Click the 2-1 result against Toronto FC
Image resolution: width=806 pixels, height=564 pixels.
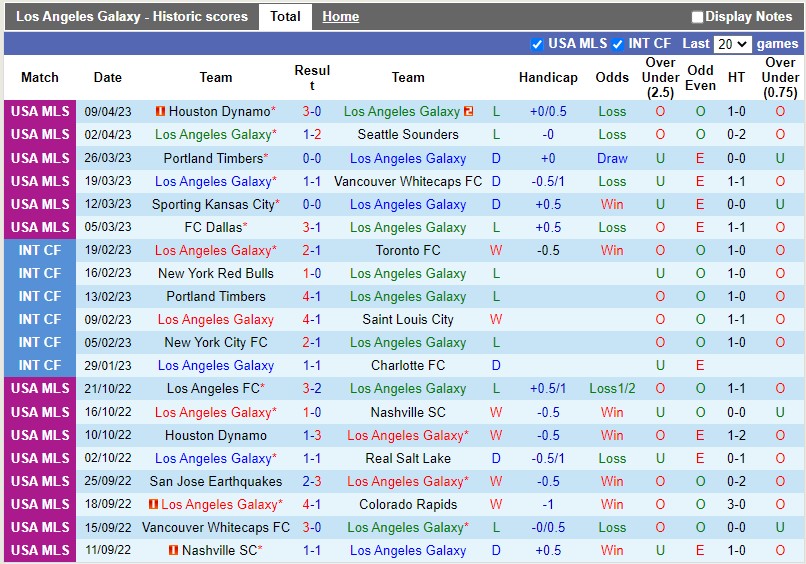[x=312, y=250]
